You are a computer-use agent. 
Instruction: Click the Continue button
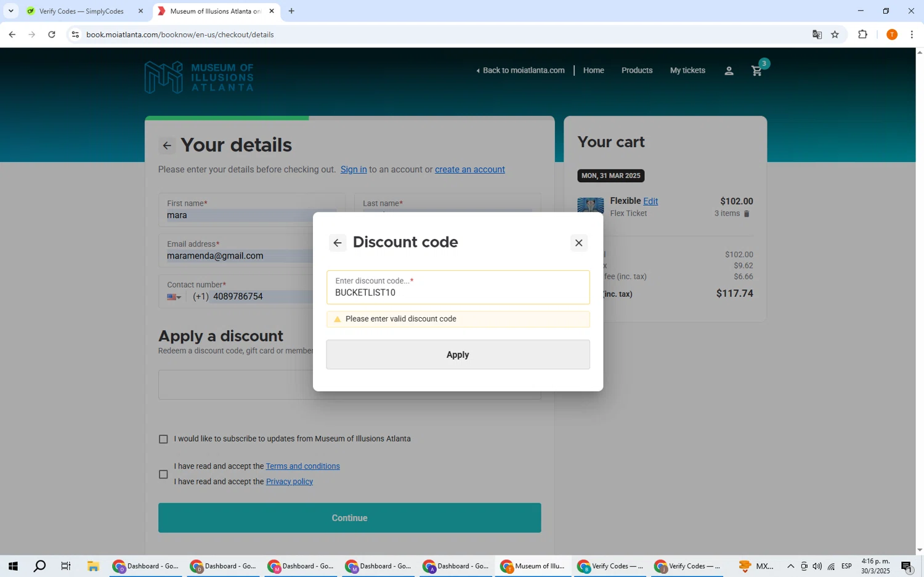[x=349, y=518]
